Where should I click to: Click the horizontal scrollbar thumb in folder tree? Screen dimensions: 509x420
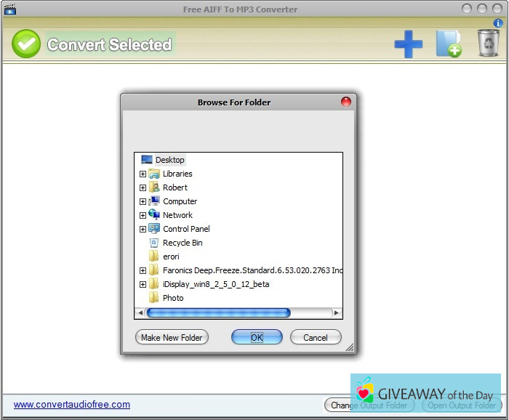218,312
